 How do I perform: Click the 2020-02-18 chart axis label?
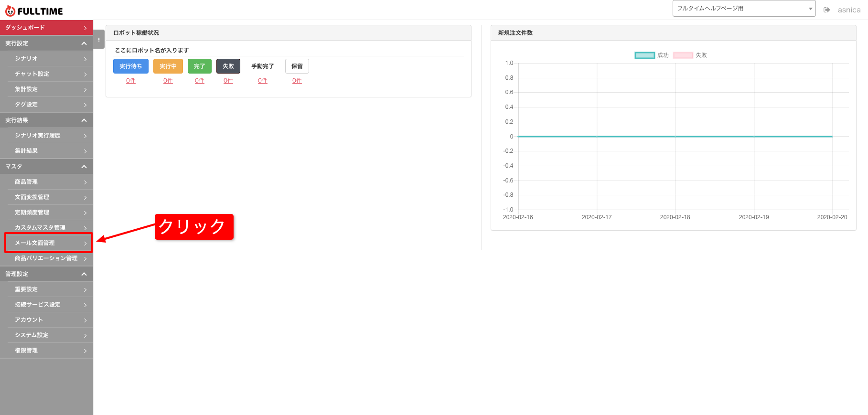click(x=675, y=217)
